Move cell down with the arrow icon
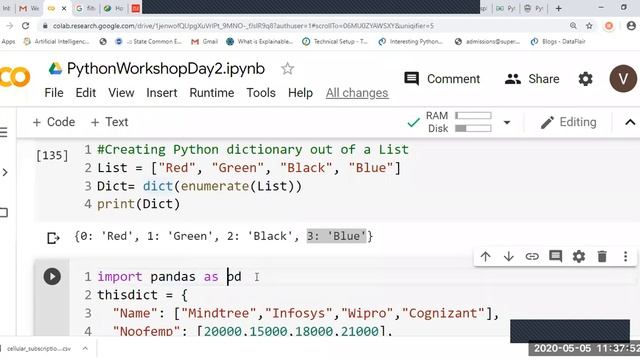The image size is (640, 360). tap(509, 256)
